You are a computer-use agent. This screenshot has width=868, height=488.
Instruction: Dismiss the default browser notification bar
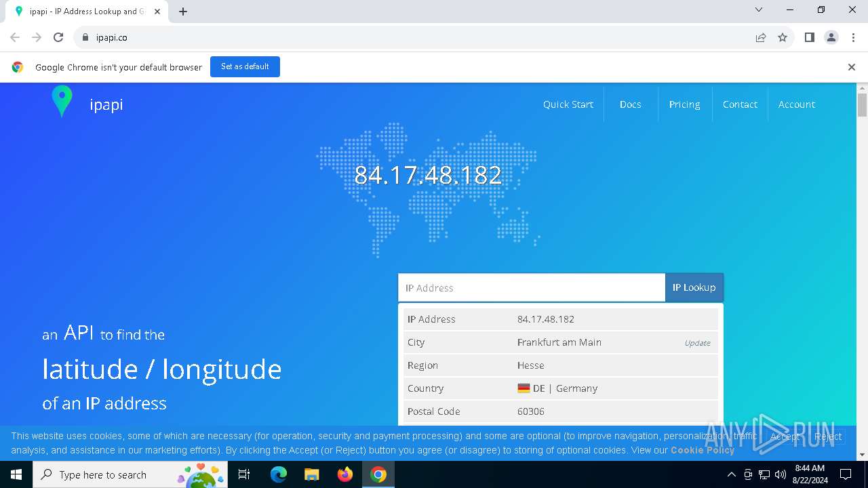(x=852, y=67)
